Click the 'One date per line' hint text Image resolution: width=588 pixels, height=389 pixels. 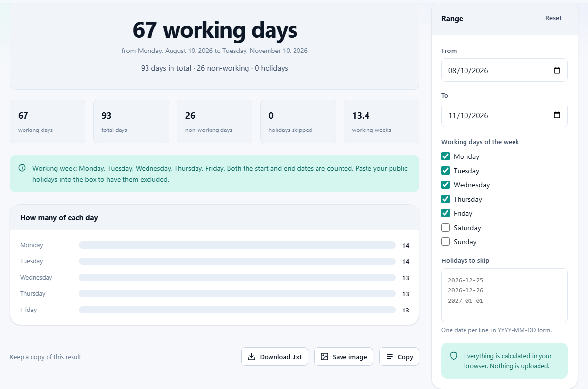pos(497,330)
